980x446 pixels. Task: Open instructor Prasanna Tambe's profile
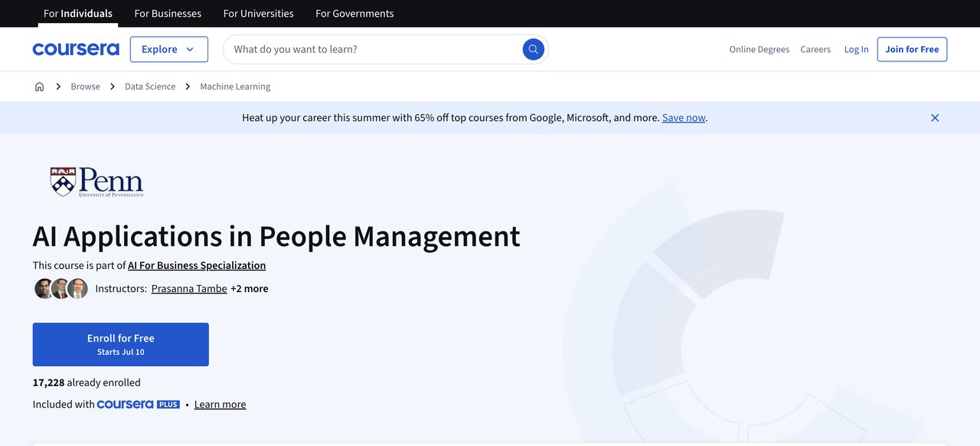[x=189, y=289]
